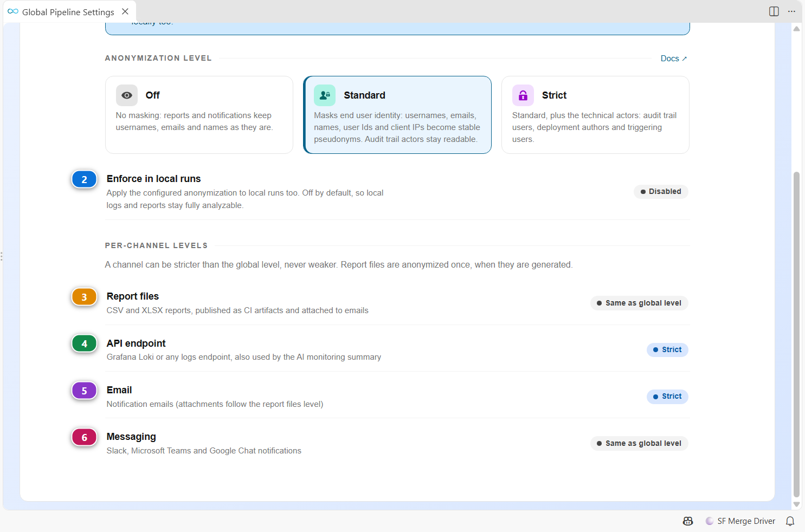Click the Messaging heading

click(x=131, y=437)
